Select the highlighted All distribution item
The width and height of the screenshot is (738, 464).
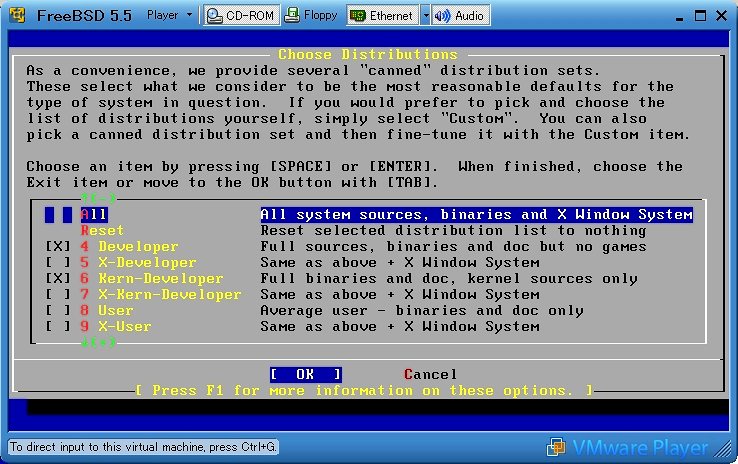pyautogui.click(x=94, y=215)
